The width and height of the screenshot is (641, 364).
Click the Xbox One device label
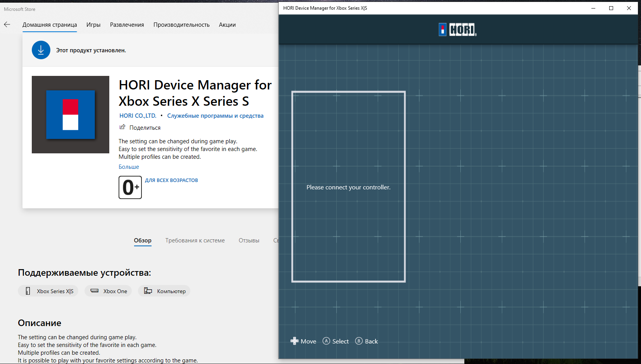tap(115, 291)
